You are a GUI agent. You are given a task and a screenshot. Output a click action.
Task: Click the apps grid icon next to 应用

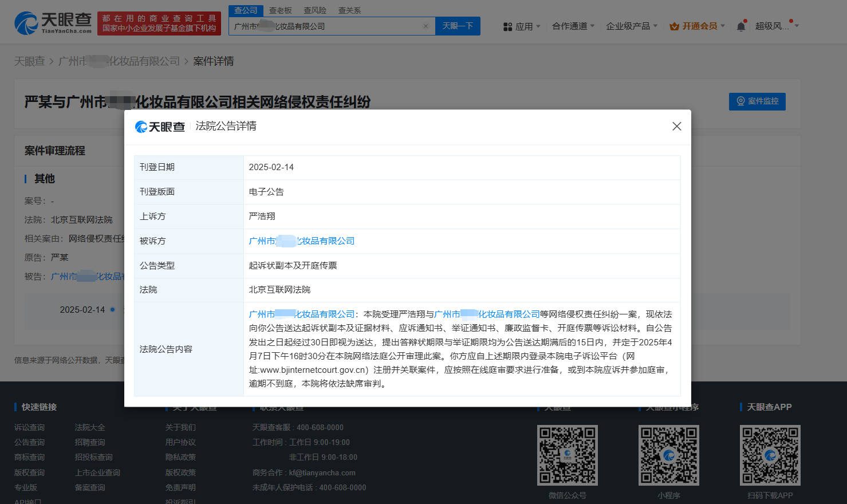pos(507,26)
